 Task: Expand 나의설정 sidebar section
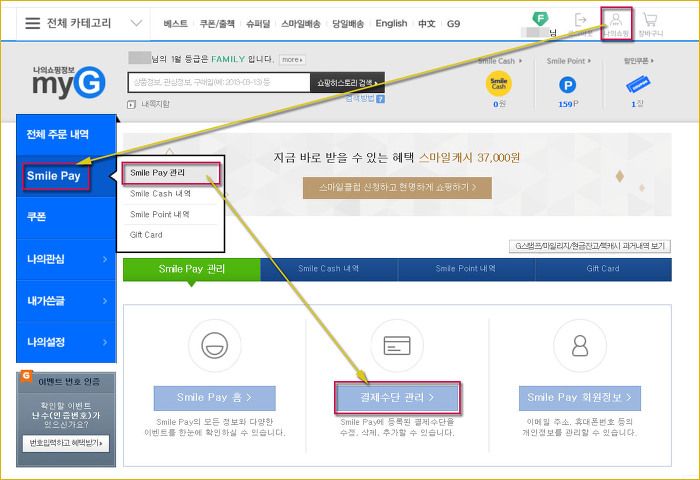pyautogui.click(x=66, y=342)
